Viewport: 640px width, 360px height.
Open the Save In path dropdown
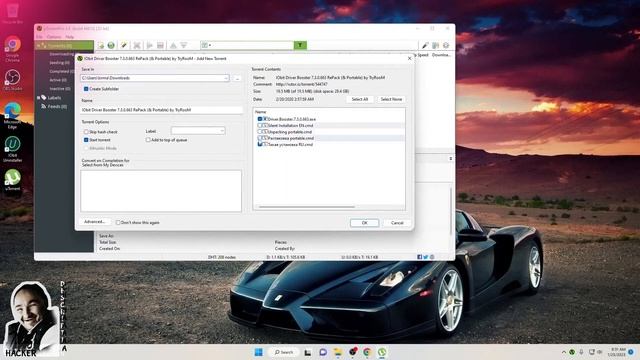tap(226, 78)
